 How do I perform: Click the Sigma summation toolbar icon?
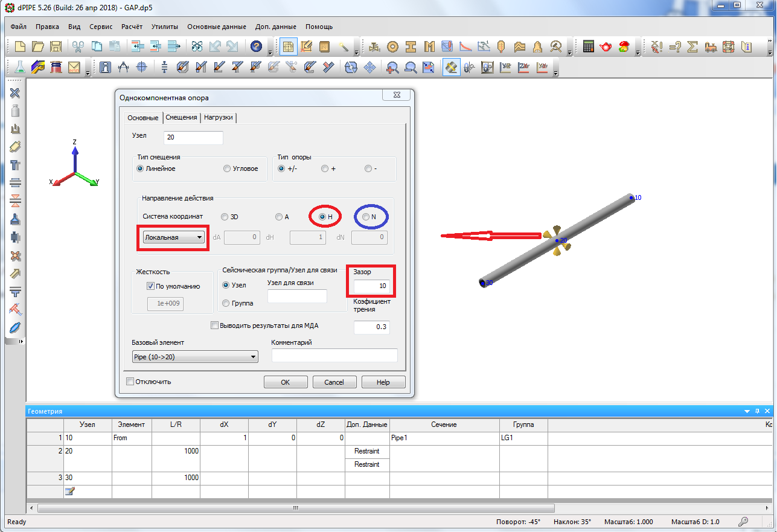(x=692, y=46)
